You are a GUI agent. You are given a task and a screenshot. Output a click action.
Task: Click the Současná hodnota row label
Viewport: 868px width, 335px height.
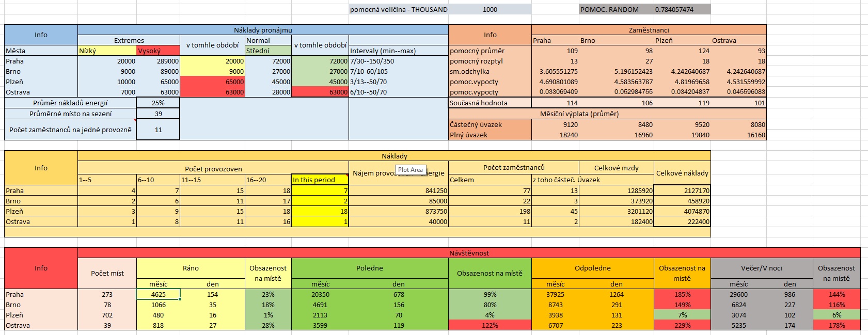(490, 103)
